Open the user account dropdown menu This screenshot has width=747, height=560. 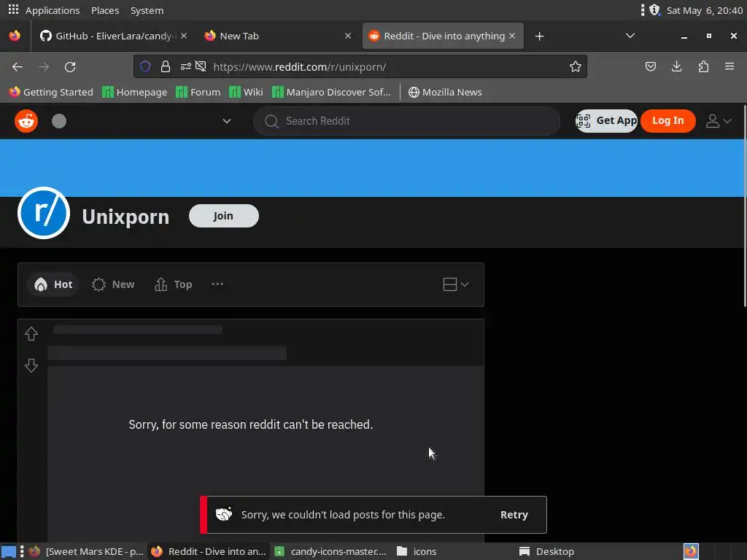(x=719, y=121)
